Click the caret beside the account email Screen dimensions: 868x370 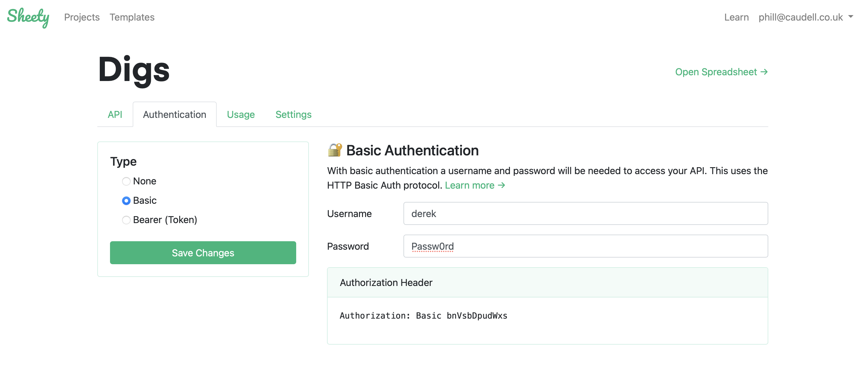(x=850, y=17)
